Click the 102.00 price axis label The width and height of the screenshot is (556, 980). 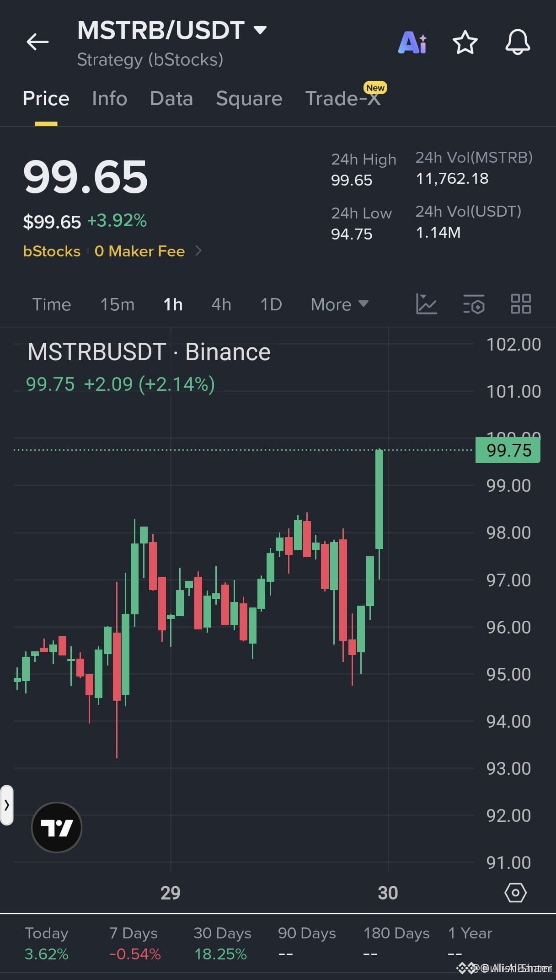(513, 344)
